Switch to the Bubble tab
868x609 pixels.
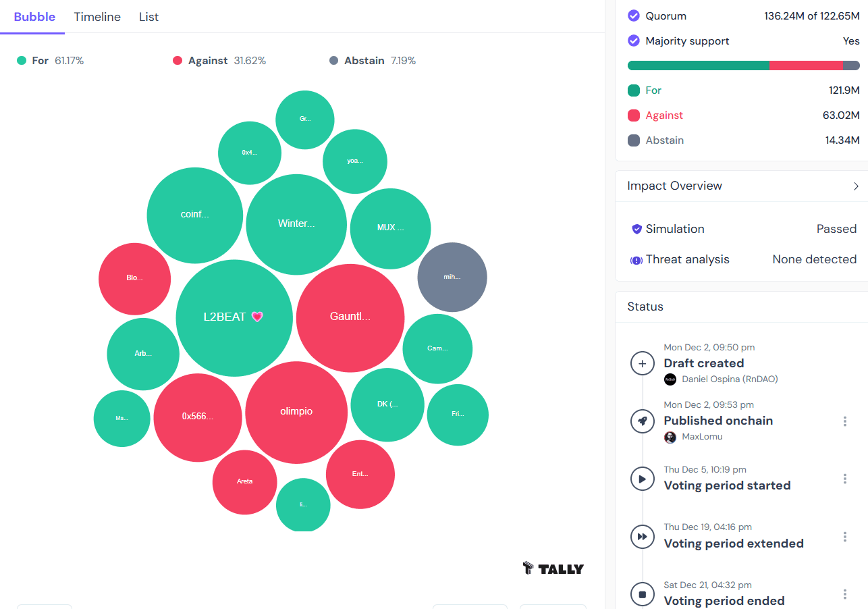(x=34, y=17)
